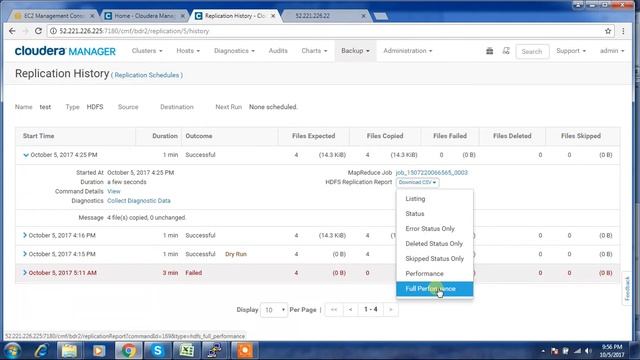Screen dimensions: 640x360
Task: Go to first page of results
Action: (334, 310)
